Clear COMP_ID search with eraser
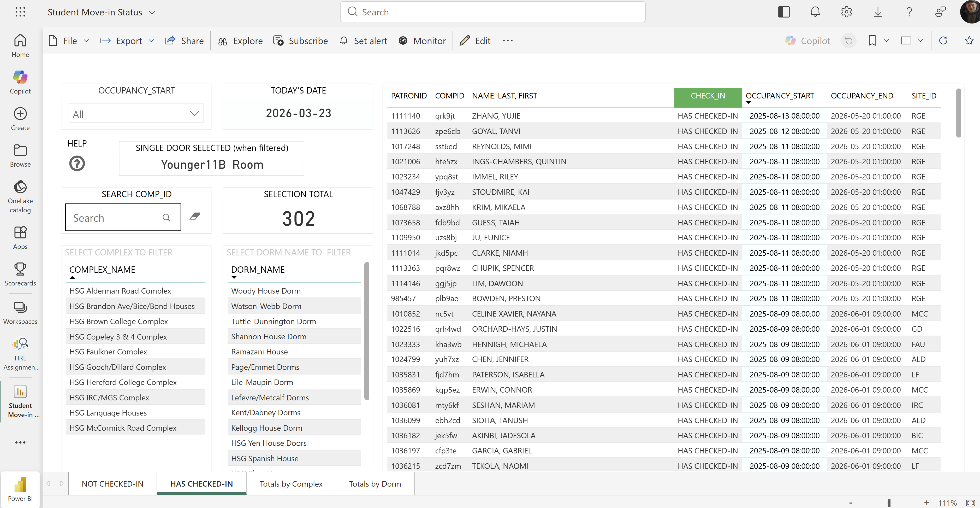 [x=195, y=217]
